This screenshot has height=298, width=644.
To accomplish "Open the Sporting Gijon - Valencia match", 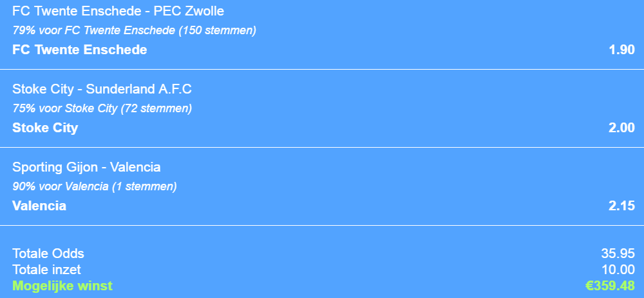I will tap(86, 167).
